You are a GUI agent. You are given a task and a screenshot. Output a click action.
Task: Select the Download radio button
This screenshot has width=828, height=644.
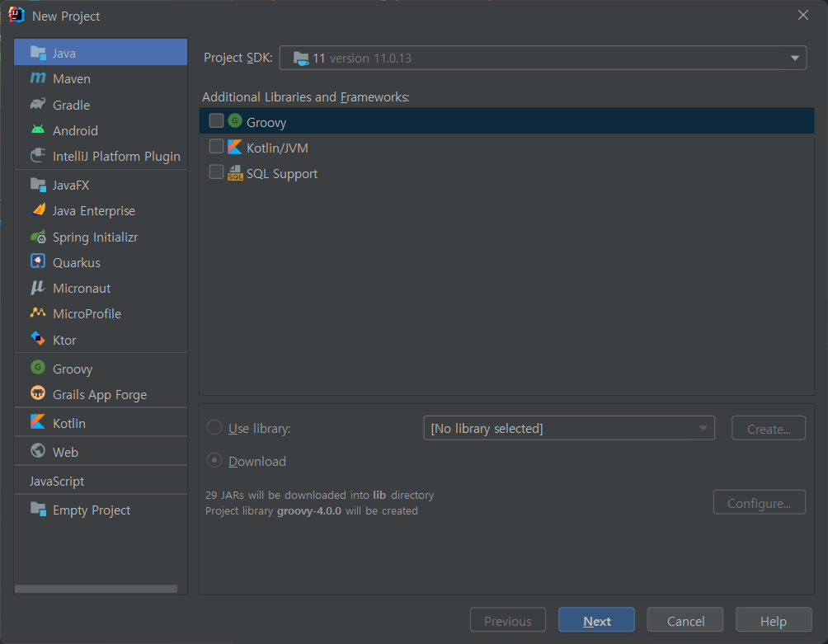click(x=214, y=460)
